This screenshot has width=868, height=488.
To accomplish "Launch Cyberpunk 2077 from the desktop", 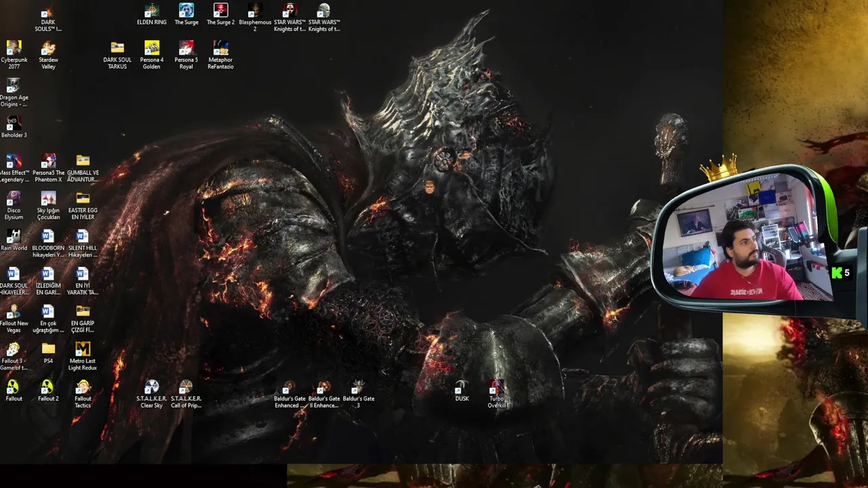I will click(x=14, y=56).
